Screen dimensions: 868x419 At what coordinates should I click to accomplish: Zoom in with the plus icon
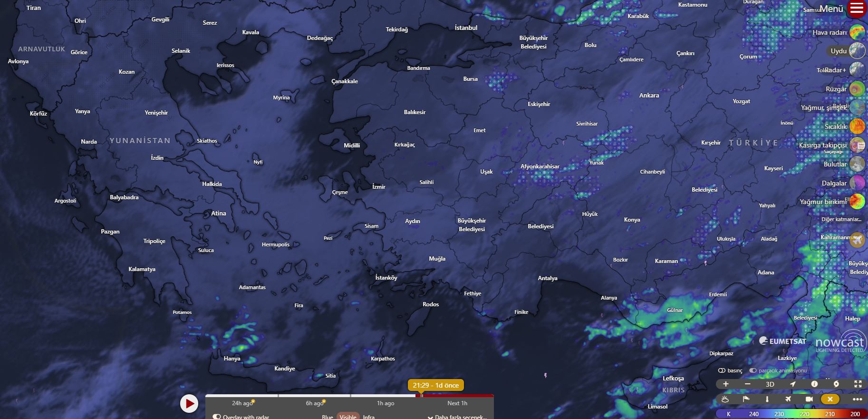click(x=725, y=384)
